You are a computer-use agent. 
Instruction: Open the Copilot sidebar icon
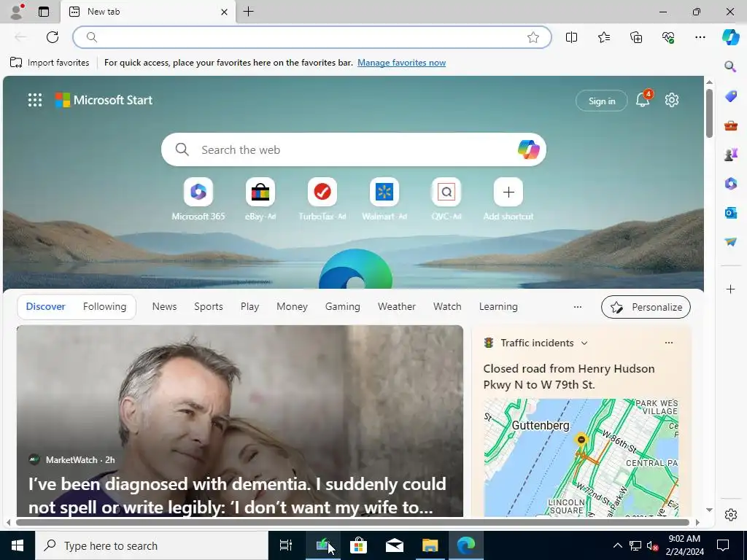pyautogui.click(x=730, y=36)
